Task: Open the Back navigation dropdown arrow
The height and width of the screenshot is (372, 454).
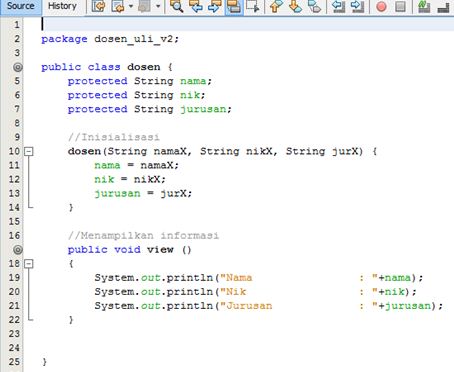Action: (131, 6)
